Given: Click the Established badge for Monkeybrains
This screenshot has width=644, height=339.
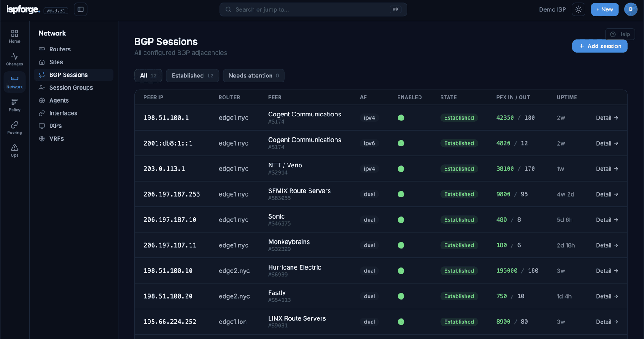Looking at the screenshot, I should (459, 245).
